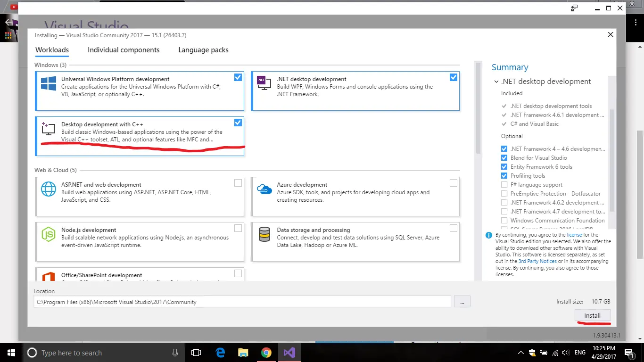Click the Office/SharePoint development Office icon
This screenshot has height=362, width=644.
pos(49,276)
